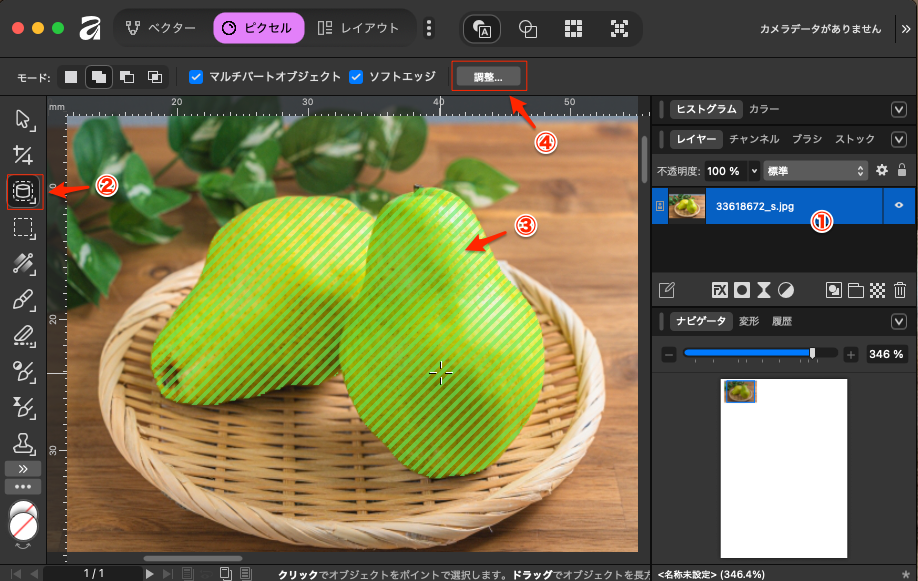The width and height of the screenshot is (918, 581).
Task: Uncheck ソフトエッジ checkbox
Action: (x=357, y=77)
